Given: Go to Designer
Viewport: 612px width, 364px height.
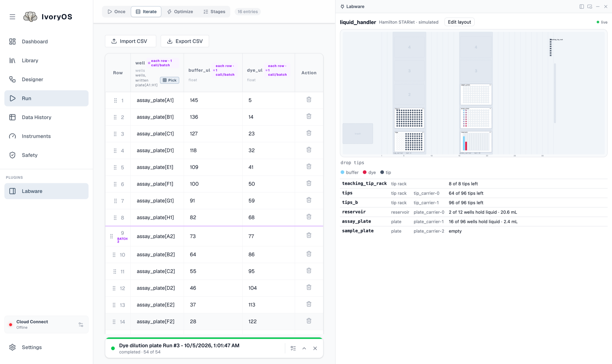Looking at the screenshot, I should coord(46,79).
